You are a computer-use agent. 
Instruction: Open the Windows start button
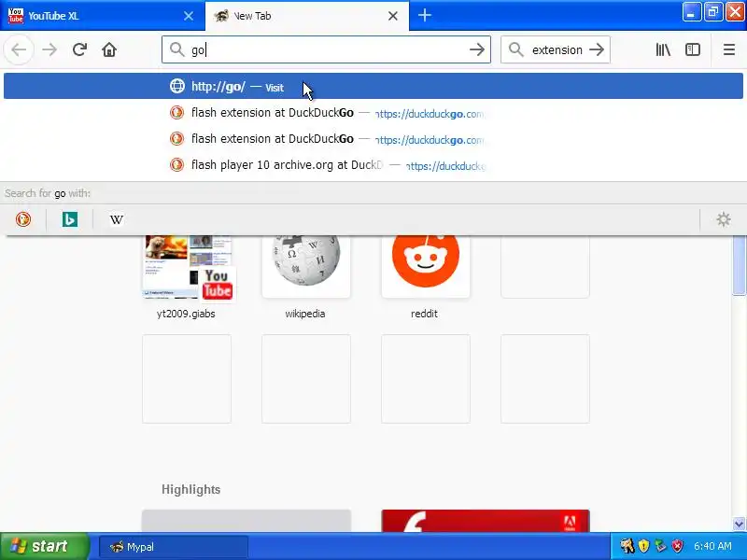pos(44,546)
